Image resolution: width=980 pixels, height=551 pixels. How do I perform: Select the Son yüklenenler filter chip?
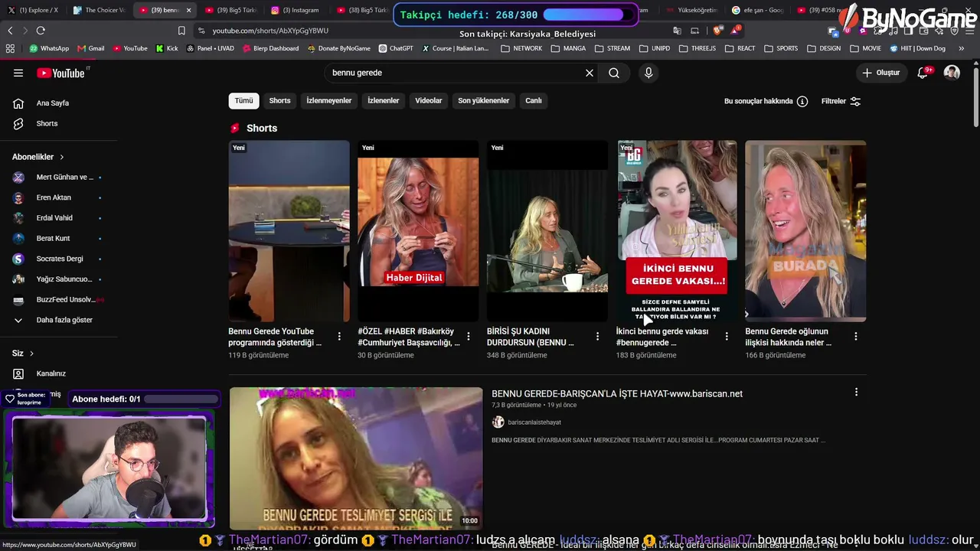(483, 100)
